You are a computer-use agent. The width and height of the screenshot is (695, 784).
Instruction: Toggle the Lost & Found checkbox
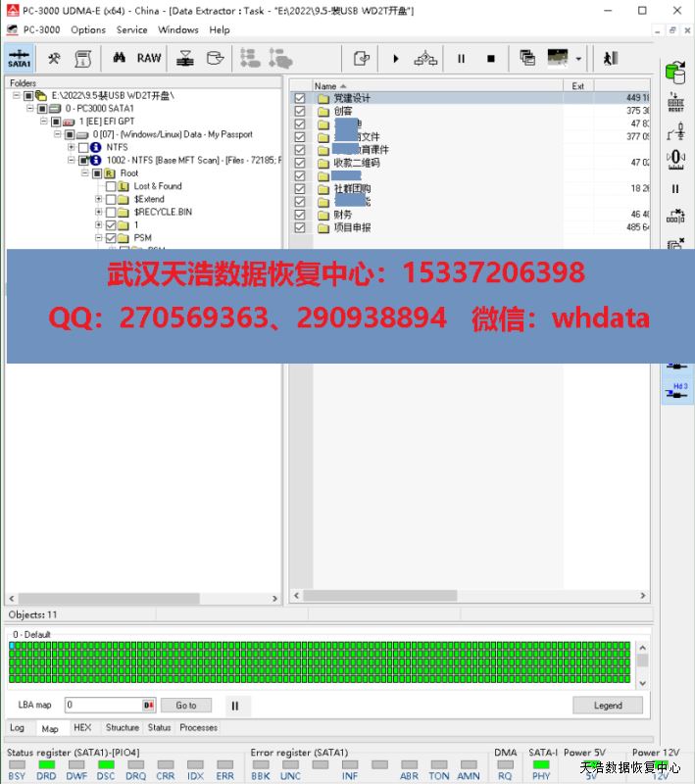pyautogui.click(x=111, y=186)
